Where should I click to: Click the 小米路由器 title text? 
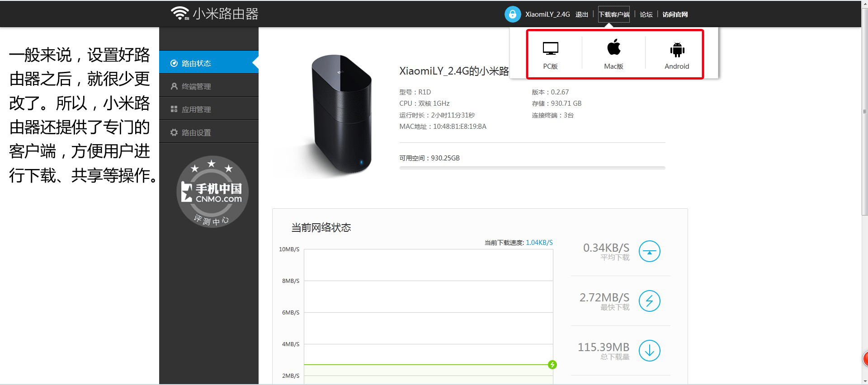[226, 14]
